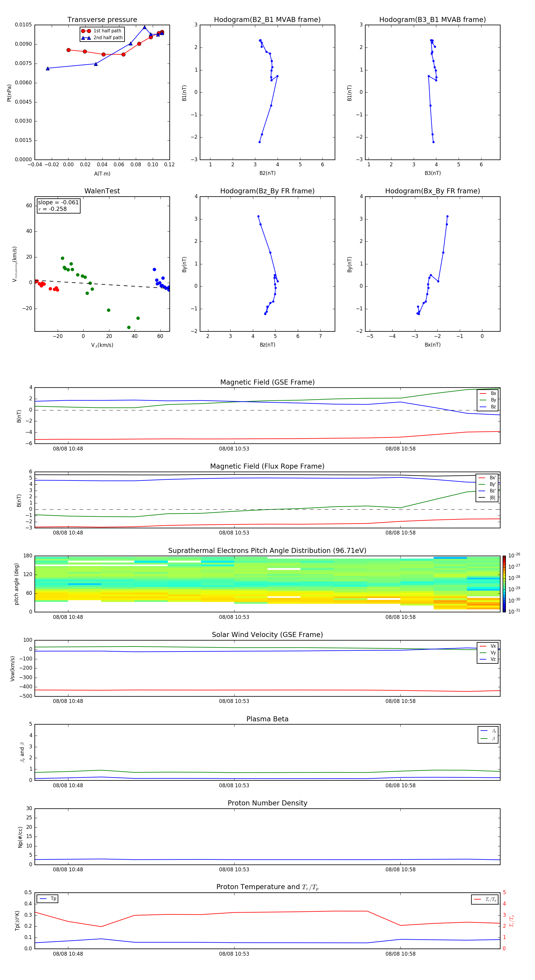
Task: Click the "Vsw(km/s)" y-axis label
Action: (x=12, y=668)
